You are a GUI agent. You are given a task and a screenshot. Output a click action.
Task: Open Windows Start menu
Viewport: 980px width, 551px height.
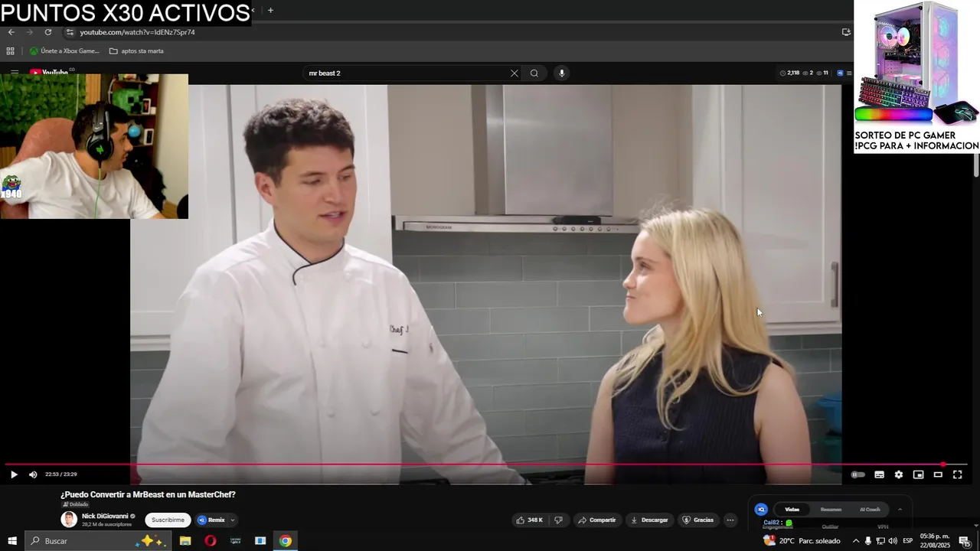(x=12, y=541)
